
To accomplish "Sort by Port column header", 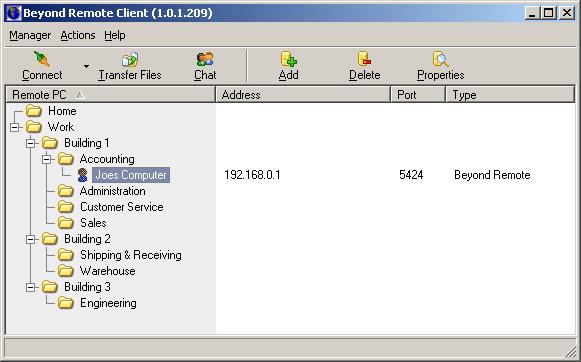I will pos(418,94).
